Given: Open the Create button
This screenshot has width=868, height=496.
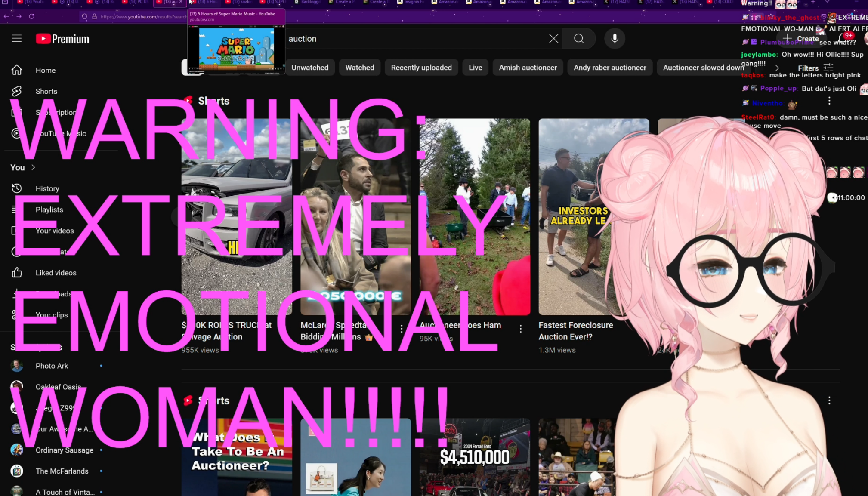Looking at the screenshot, I should (x=801, y=39).
